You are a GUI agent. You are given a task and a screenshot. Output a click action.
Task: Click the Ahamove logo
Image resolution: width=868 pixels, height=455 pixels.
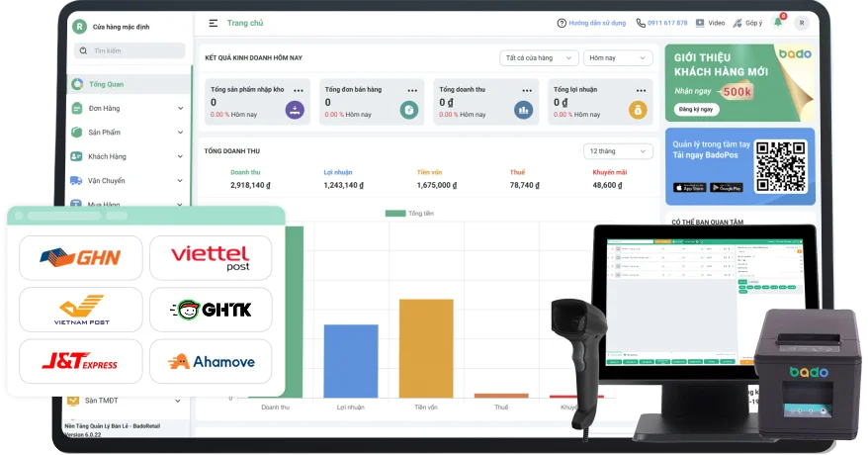pyautogui.click(x=211, y=361)
